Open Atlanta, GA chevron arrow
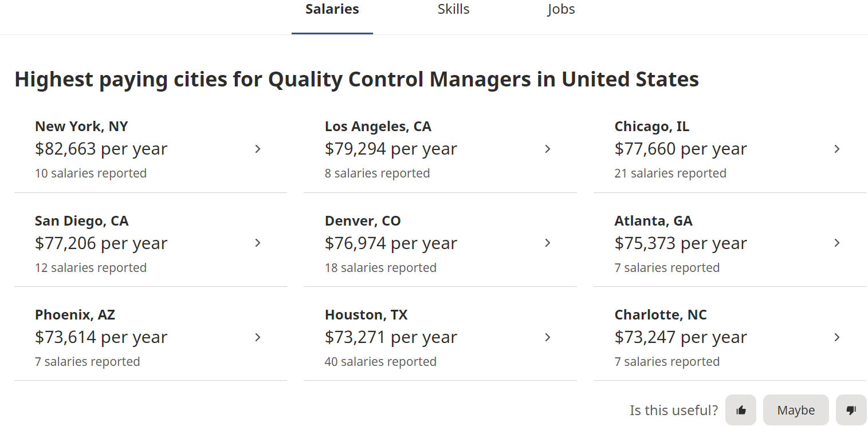 point(837,243)
